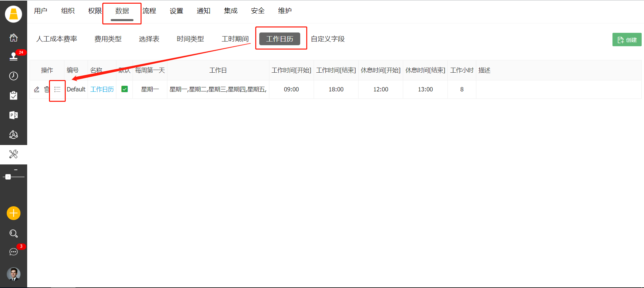The height and width of the screenshot is (288, 644).
Task: Click the home icon in sidebar
Action: pos(13,38)
